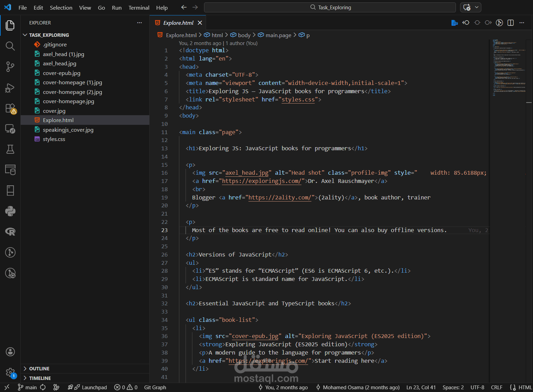This screenshot has height=392, width=533.
Task: Open errors and warnings problems panel
Action: click(126, 388)
